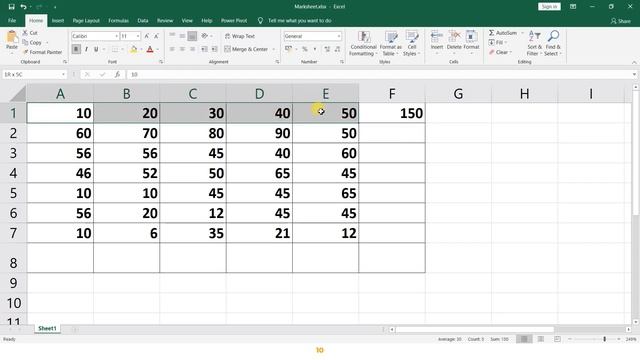Open the AutoSum dropdown arrow
Image resolution: width=640 pixels, height=360 pixels.
522,33
